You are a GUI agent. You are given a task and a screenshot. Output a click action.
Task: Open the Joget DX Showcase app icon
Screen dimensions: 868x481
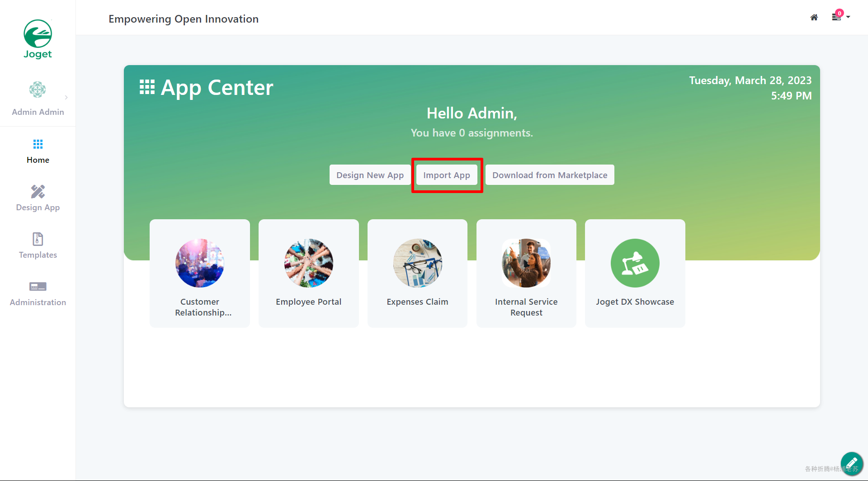pos(635,263)
